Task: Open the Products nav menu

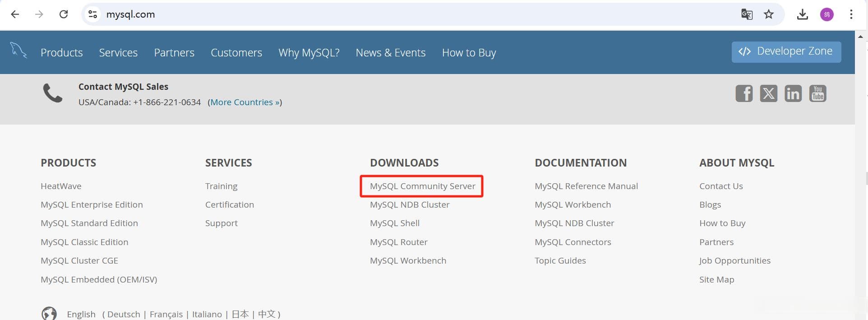Action: coord(62,53)
